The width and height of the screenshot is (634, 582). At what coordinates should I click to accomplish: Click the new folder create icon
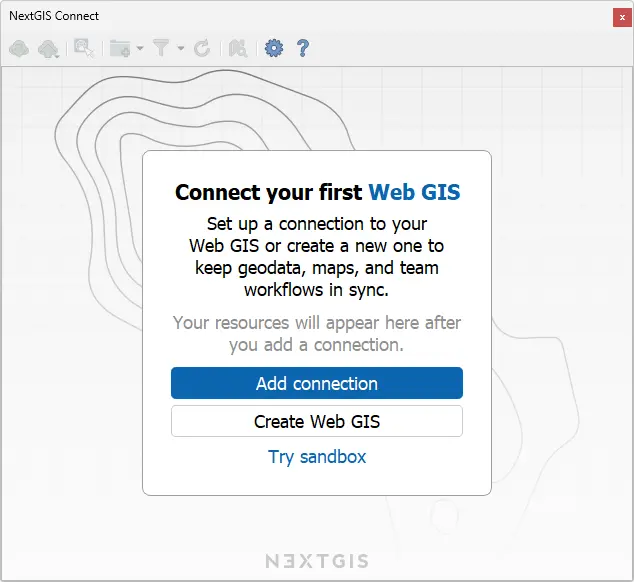click(120, 49)
